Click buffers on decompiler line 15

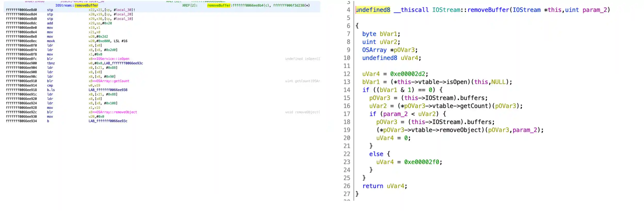(472, 98)
